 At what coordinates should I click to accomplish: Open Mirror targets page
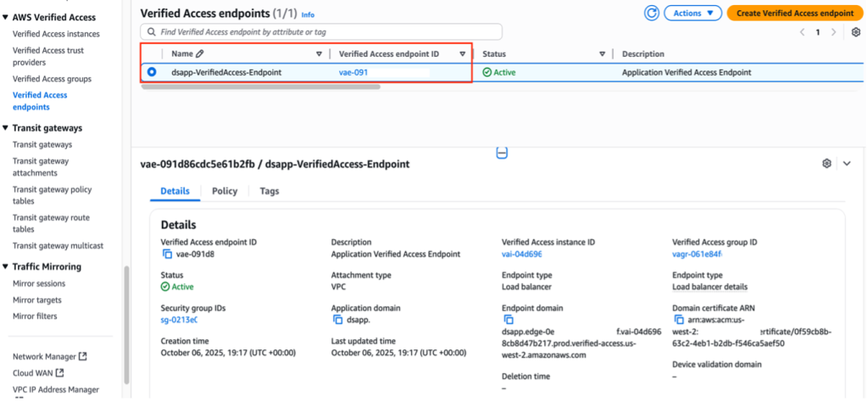[x=37, y=300]
